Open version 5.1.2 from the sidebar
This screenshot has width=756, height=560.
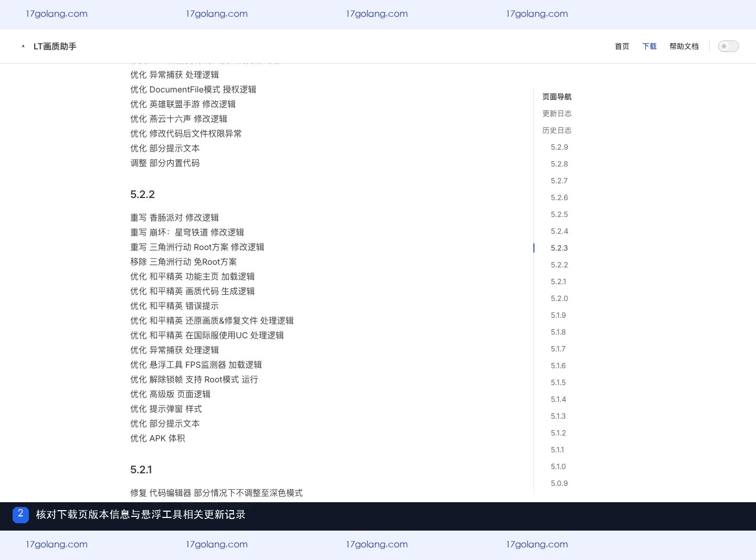click(x=559, y=433)
